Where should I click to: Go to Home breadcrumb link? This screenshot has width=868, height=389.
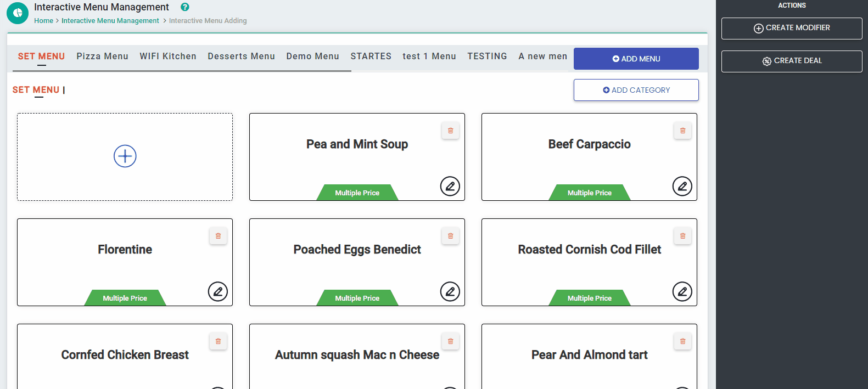(43, 21)
